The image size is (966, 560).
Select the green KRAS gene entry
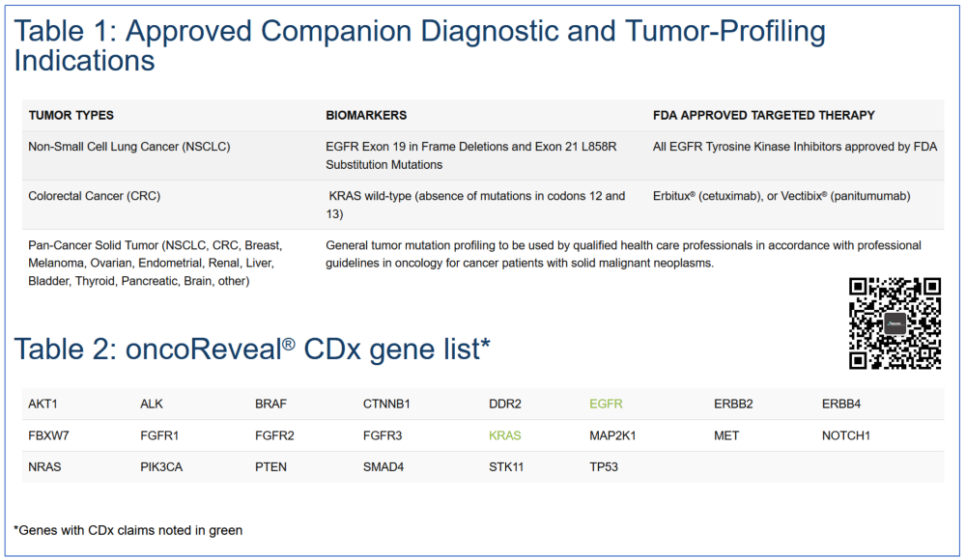[504, 435]
